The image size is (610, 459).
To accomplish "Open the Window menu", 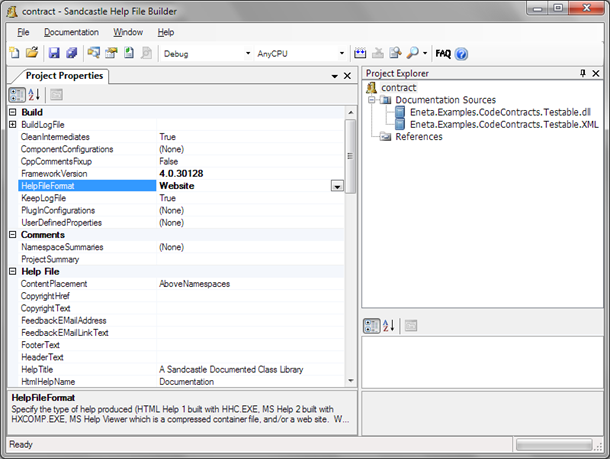I will (128, 32).
